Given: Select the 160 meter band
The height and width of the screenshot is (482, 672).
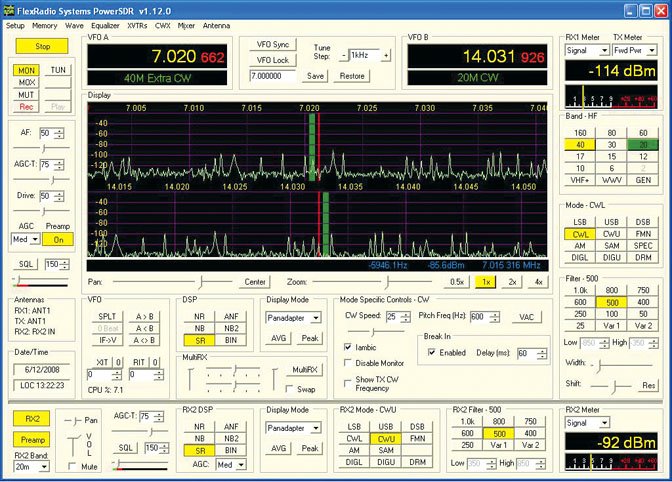Looking at the screenshot, I should click(580, 133).
